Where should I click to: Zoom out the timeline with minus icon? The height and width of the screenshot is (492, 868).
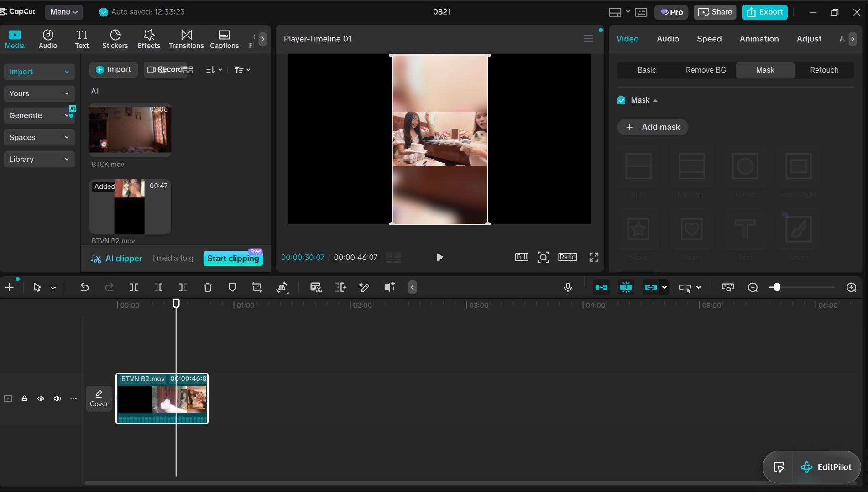753,287
